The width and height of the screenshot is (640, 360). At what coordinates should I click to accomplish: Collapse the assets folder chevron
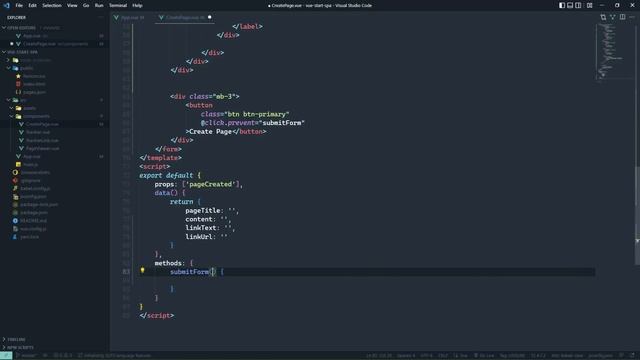point(12,108)
